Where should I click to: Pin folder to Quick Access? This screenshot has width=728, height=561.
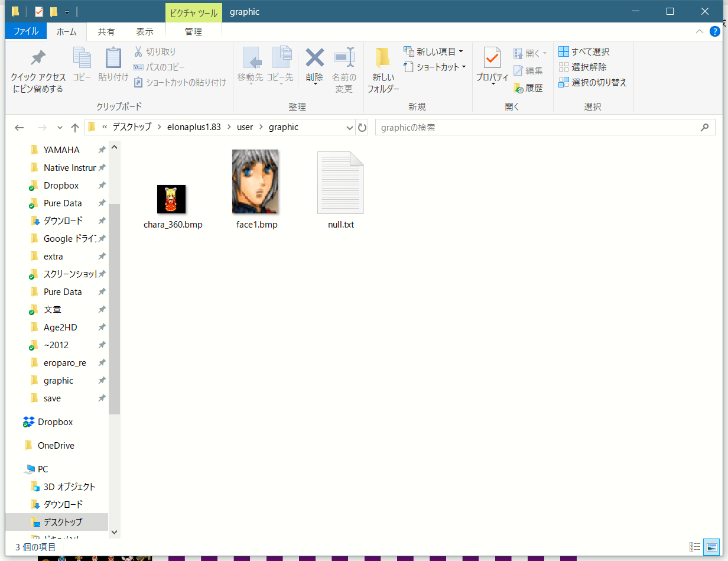tap(38, 72)
